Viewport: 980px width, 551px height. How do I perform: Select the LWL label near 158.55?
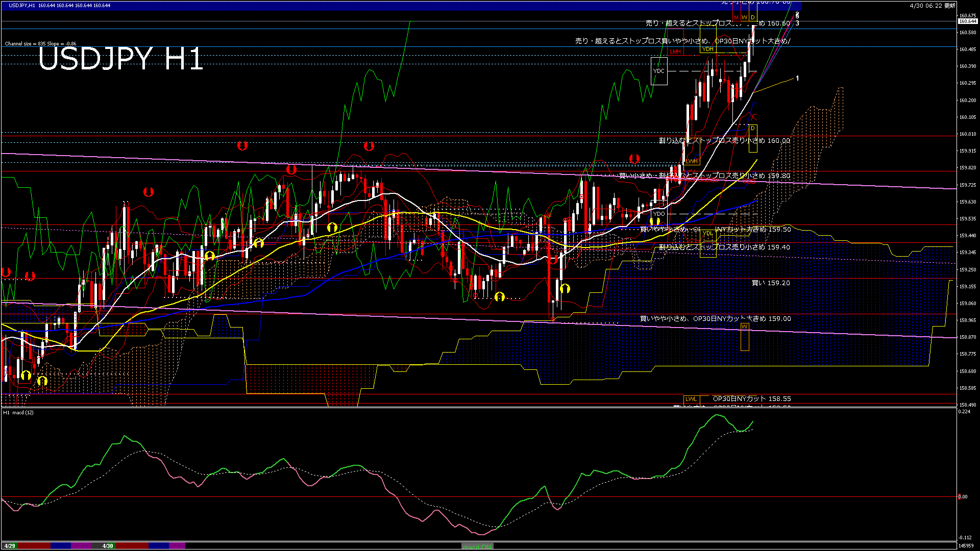coord(691,399)
